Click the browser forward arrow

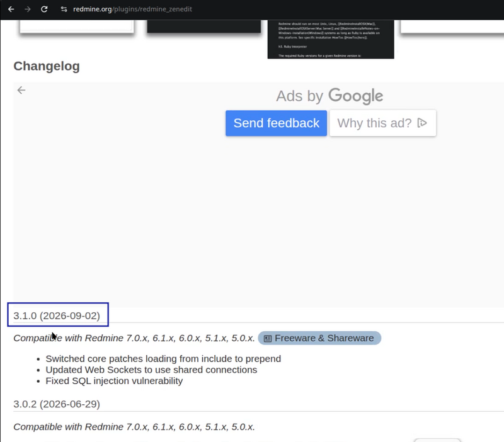point(28,9)
